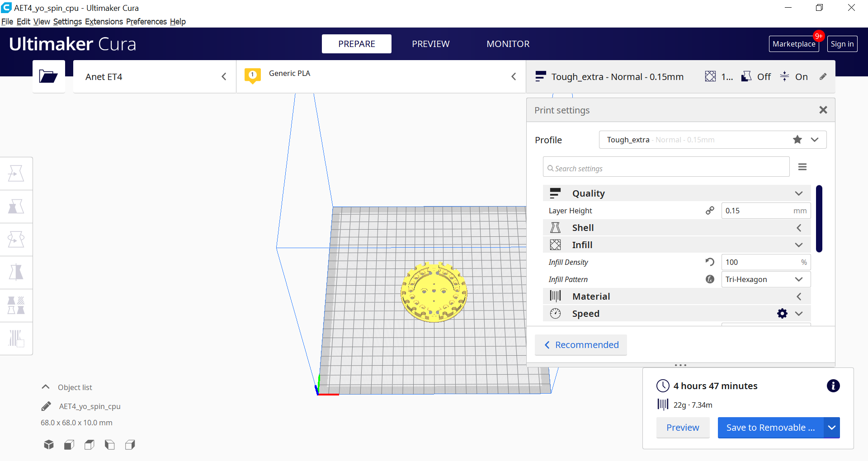Open the Extensions menu
Screen dimensions: 868x461
[104, 22]
